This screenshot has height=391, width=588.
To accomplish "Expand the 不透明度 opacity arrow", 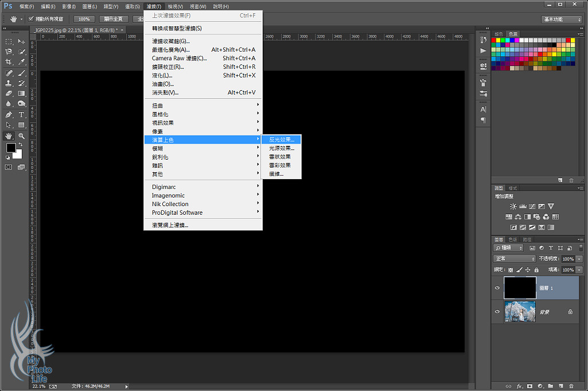I will tap(579, 259).
